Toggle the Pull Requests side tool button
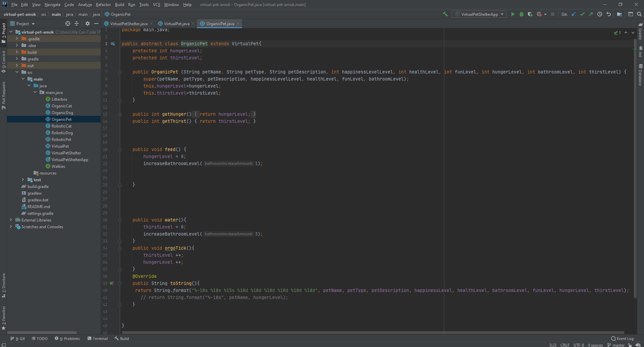 coord(4,95)
